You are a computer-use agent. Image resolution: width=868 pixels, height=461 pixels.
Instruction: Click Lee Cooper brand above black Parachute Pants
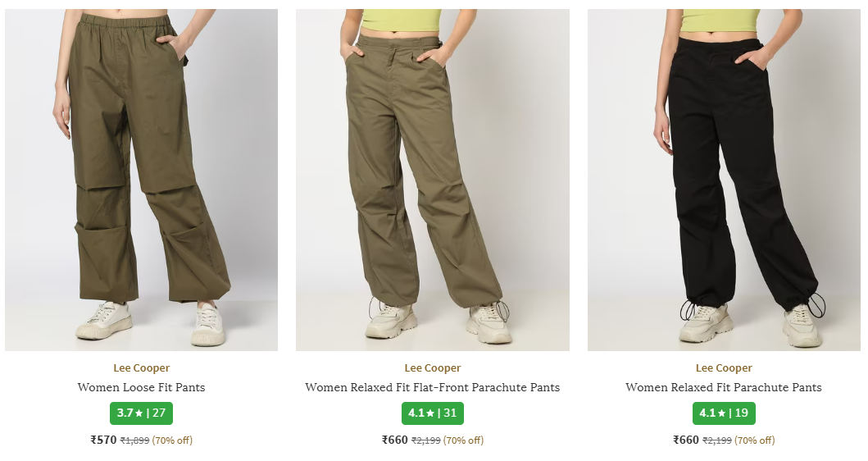[x=724, y=368]
